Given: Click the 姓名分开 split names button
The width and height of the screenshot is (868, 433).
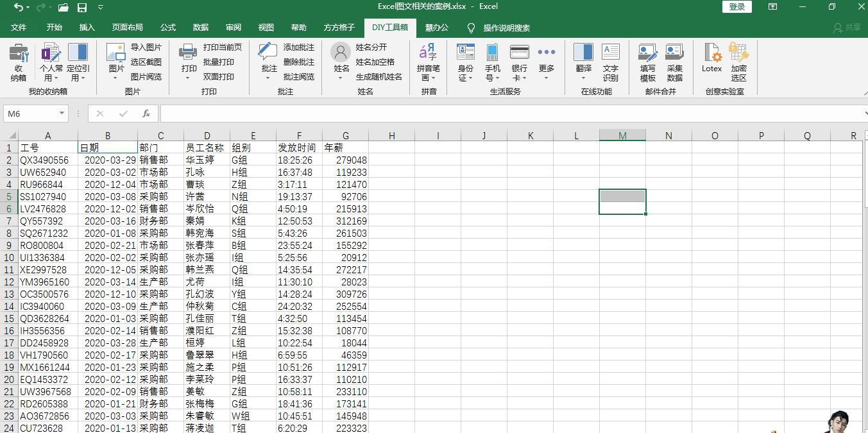Looking at the screenshot, I should coord(371,47).
